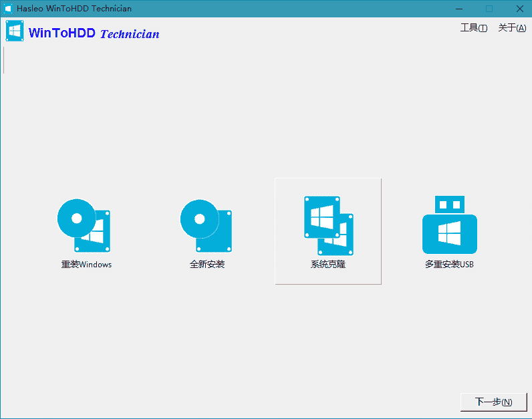Click the WinToHDD logo icon in header
532x419 pixels.
[x=15, y=31]
